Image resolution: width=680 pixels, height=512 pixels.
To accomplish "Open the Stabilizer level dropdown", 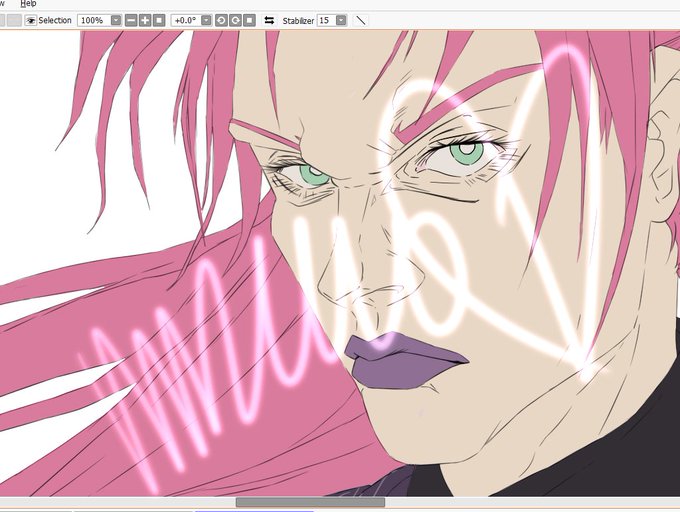I will [342, 20].
